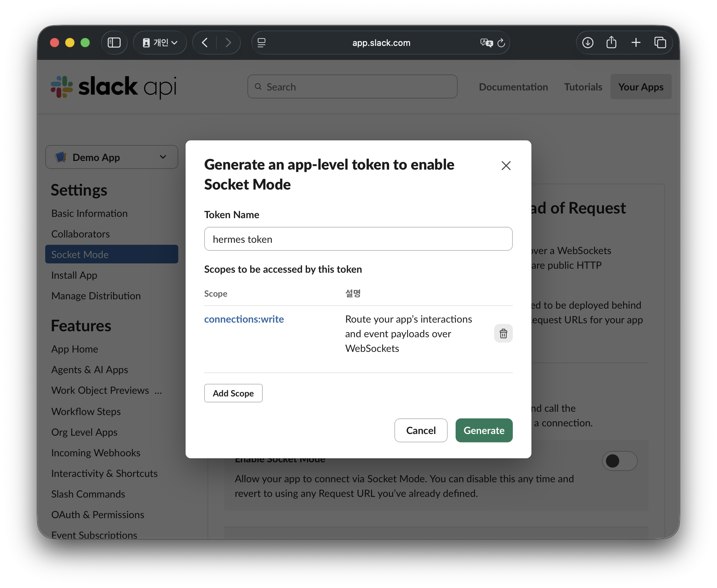
Task: Open OAuth & Permissions
Action: click(97, 515)
